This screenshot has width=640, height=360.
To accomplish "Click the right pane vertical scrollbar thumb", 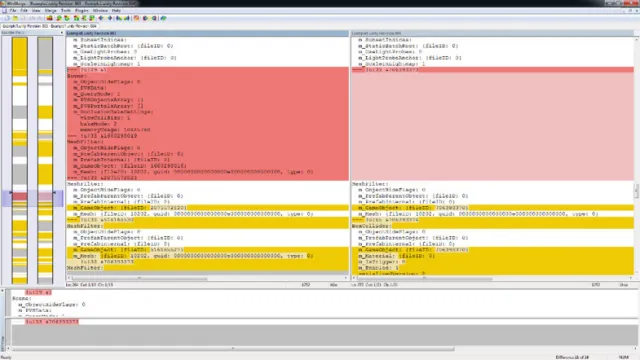I will click(636, 191).
